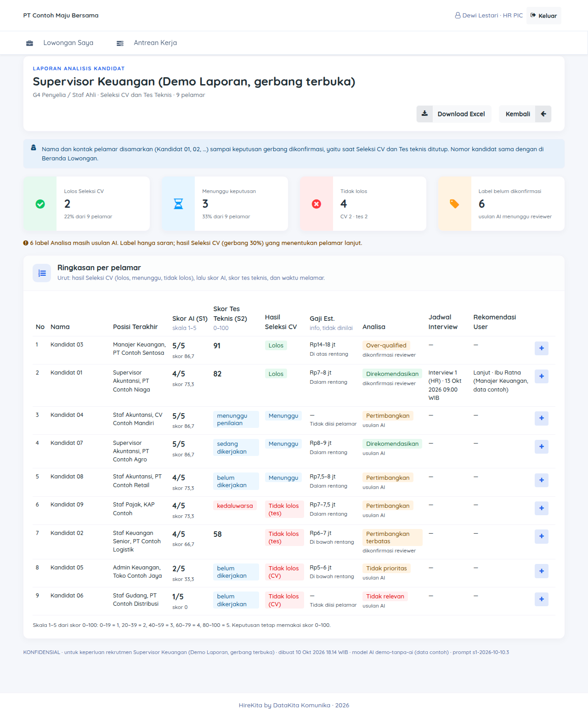Click the Skor AI (S1) column header

point(190,319)
